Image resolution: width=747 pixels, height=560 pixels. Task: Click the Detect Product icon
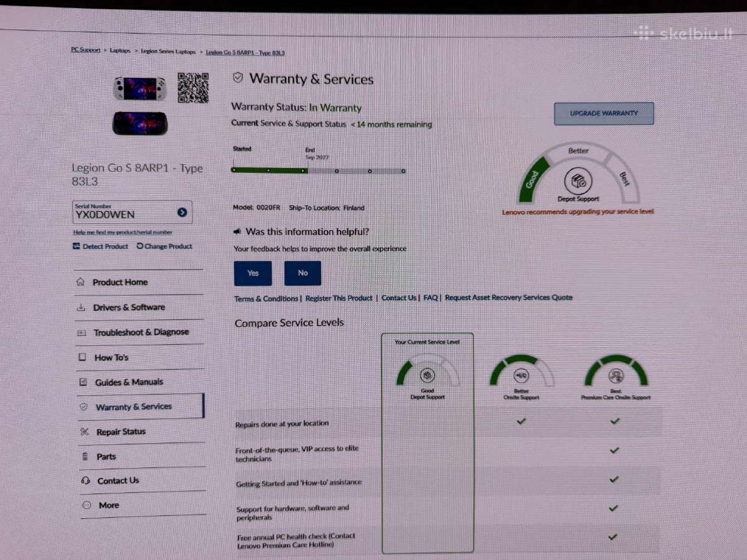pos(77,246)
